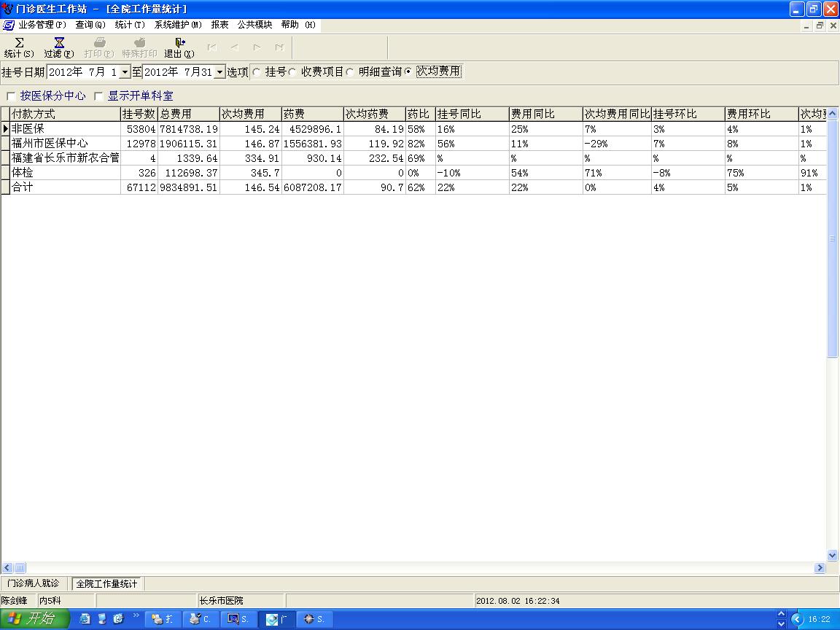The image size is (840, 630).
Task: Open Internet Explorer quick launch icon
Action: pos(85,619)
